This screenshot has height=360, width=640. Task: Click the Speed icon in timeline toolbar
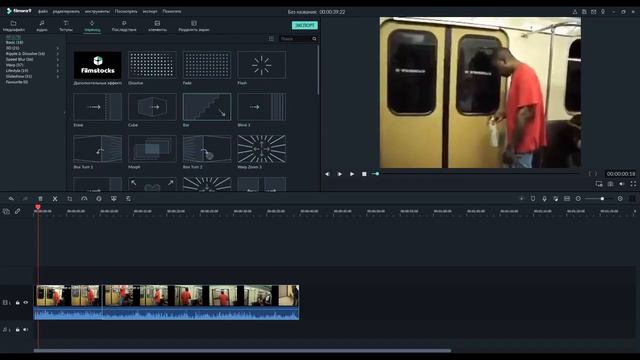click(84, 199)
